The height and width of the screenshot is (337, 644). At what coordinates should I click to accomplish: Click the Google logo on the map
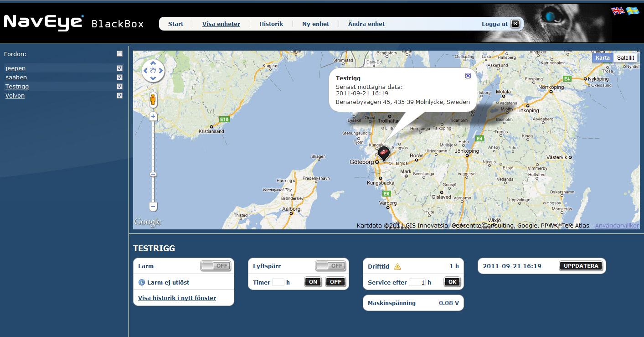(148, 222)
